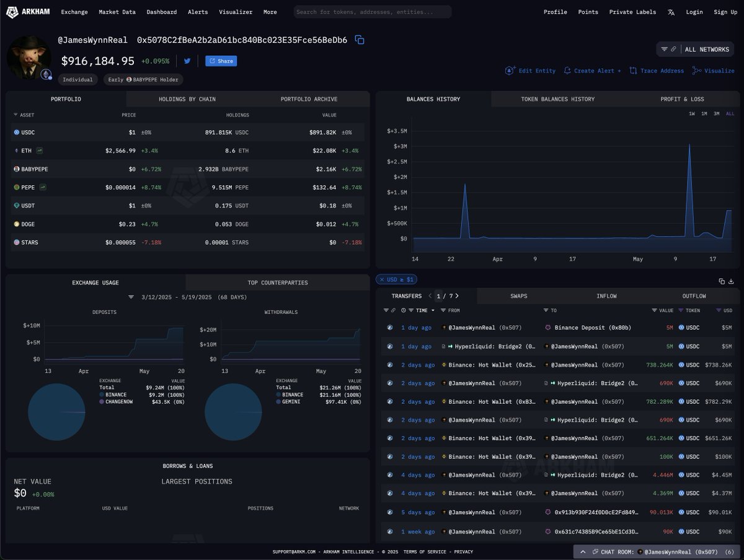Expand the chat room panel chevron
The width and height of the screenshot is (744, 560).
pyautogui.click(x=583, y=551)
